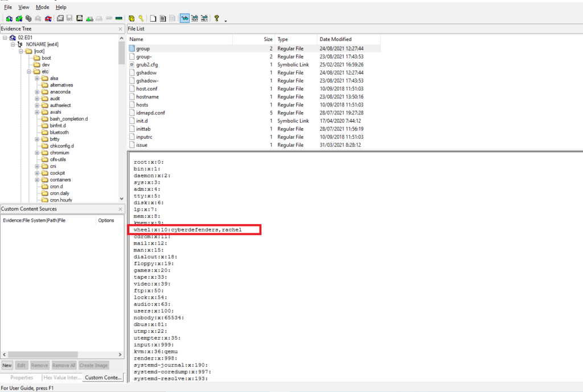583x392 pixels.
Task: Select the Add Evidence Item icon
Action: tap(8, 18)
